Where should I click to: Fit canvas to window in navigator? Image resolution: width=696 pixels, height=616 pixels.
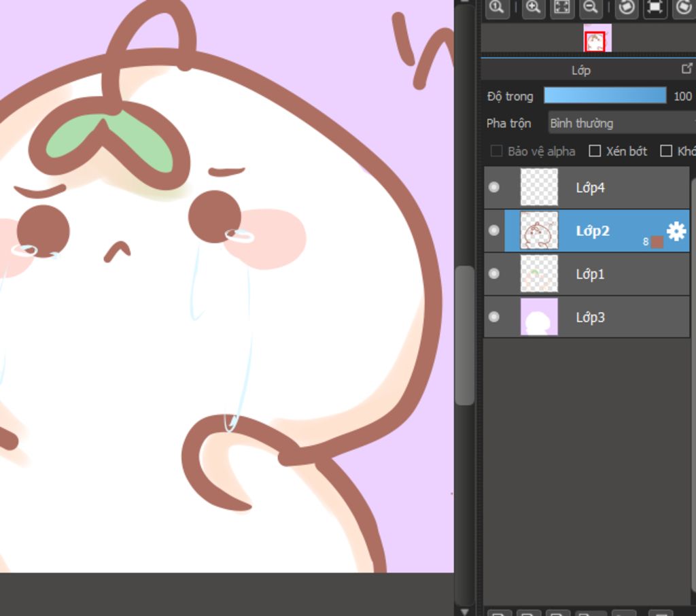562,7
